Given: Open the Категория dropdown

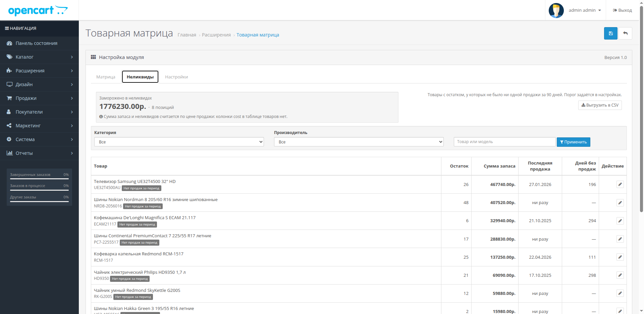Looking at the screenshot, I should (x=179, y=142).
